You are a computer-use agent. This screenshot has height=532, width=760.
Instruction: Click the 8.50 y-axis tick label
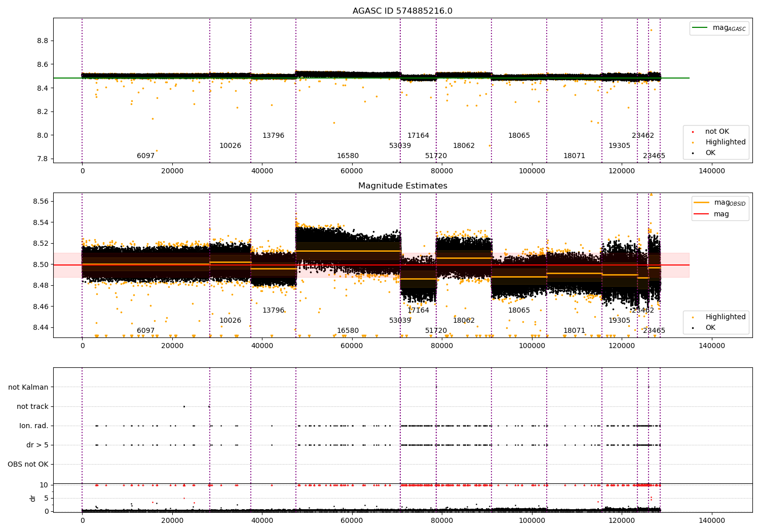coord(41,265)
